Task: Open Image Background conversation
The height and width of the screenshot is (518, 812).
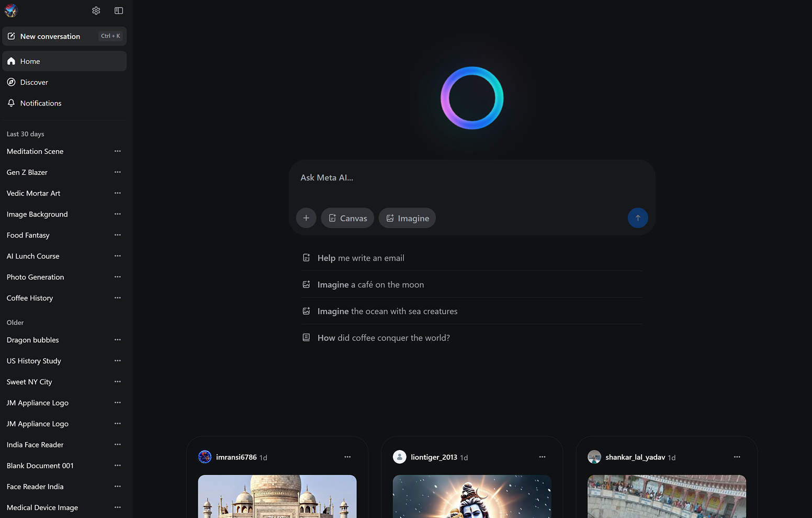Action: [x=37, y=214]
